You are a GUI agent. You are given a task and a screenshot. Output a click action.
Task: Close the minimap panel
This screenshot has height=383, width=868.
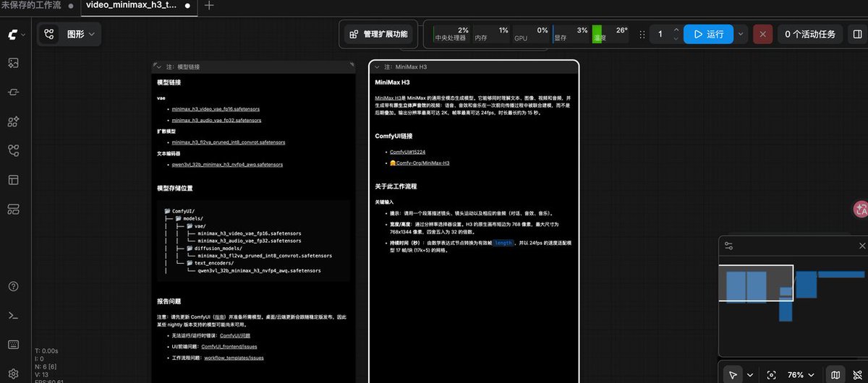click(x=861, y=246)
